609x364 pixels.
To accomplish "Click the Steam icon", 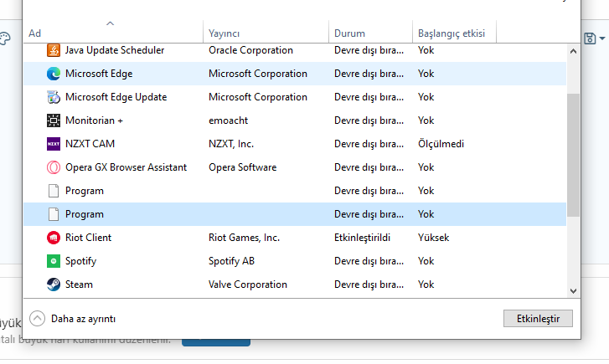I will pyautogui.click(x=54, y=285).
